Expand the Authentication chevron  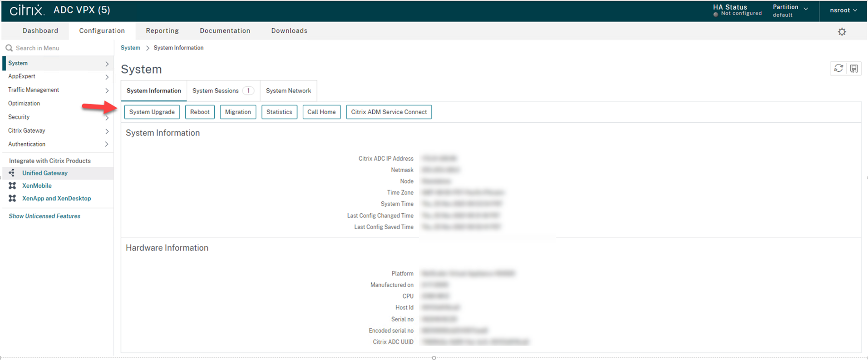107,145
